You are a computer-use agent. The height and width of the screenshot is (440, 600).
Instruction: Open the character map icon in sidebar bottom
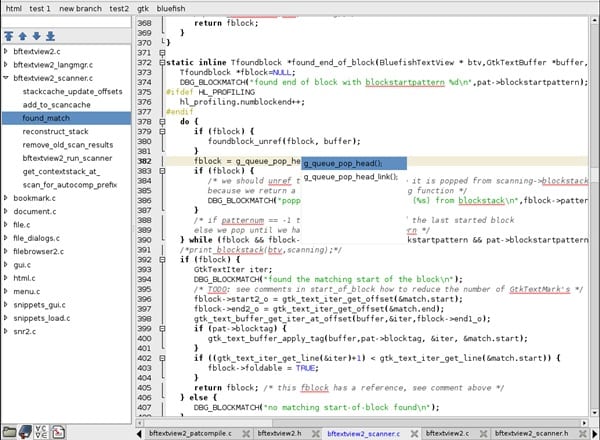pyautogui.click(x=41, y=432)
